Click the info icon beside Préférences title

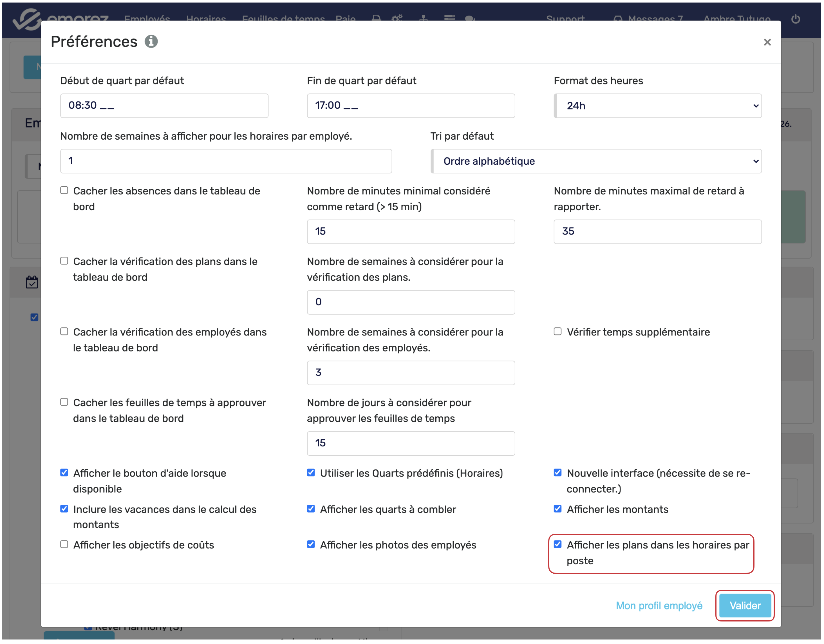pyautogui.click(x=151, y=41)
